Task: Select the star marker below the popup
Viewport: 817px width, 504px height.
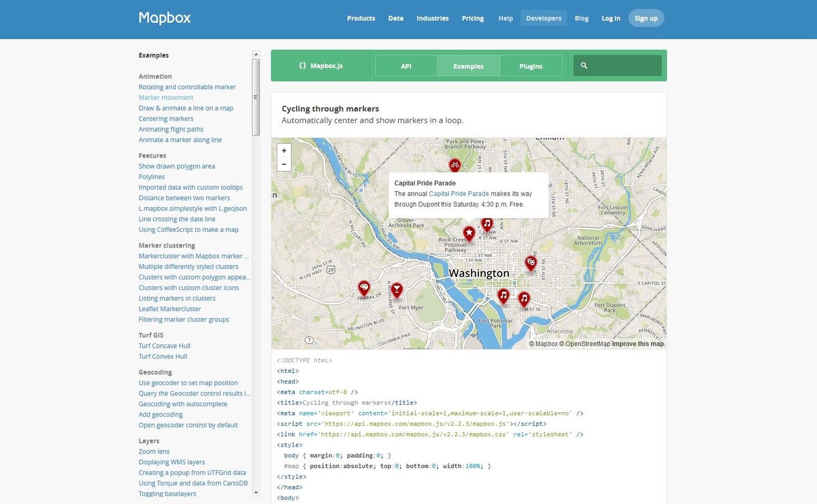Action: (469, 234)
